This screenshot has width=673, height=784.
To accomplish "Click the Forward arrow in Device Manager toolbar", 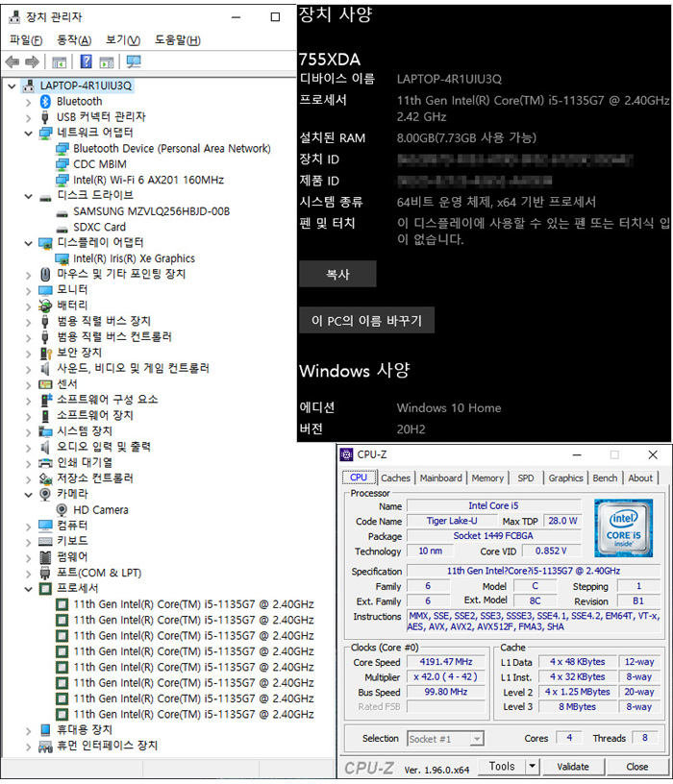I will pyautogui.click(x=32, y=62).
